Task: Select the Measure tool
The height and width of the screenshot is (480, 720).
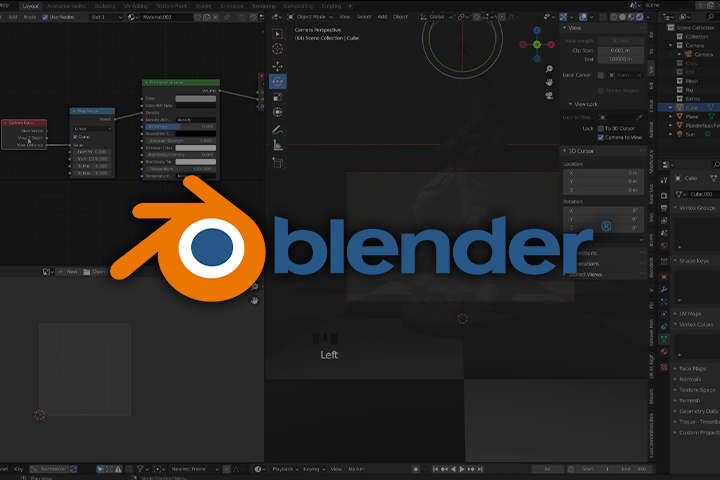Action: tap(277, 145)
